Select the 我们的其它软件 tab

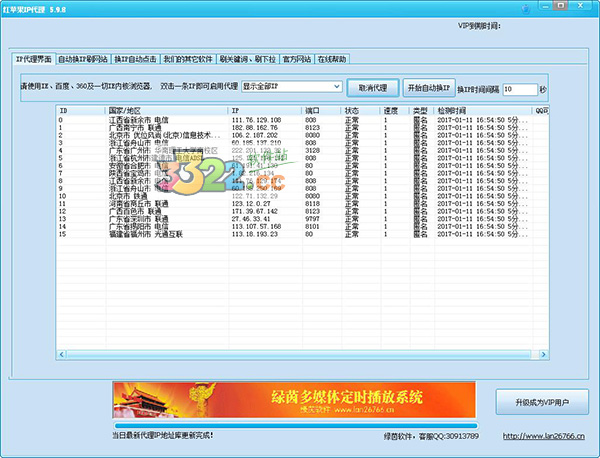click(188, 59)
